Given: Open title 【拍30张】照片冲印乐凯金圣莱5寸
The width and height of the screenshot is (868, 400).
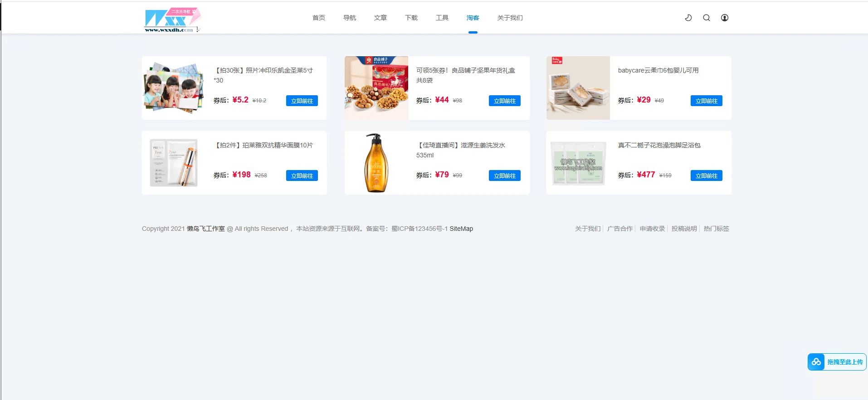Looking at the screenshot, I should coord(263,75).
